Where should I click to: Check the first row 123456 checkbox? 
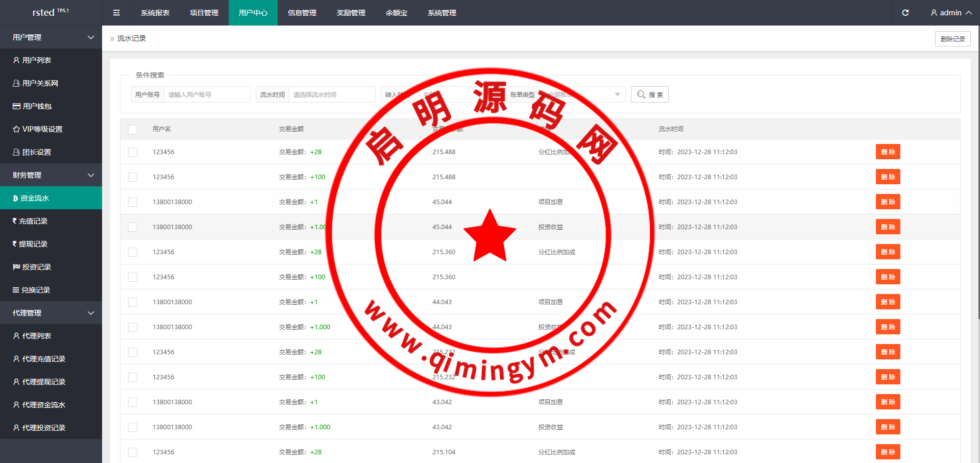click(133, 152)
